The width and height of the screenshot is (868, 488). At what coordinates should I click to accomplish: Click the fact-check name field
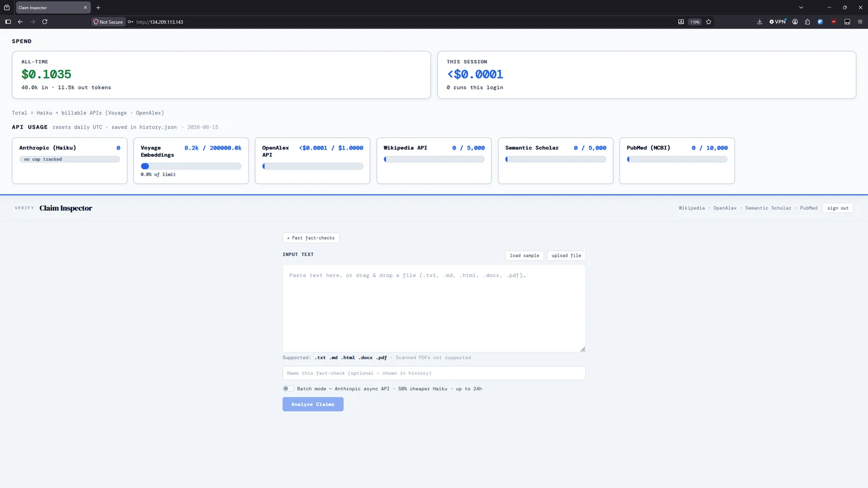(x=434, y=373)
